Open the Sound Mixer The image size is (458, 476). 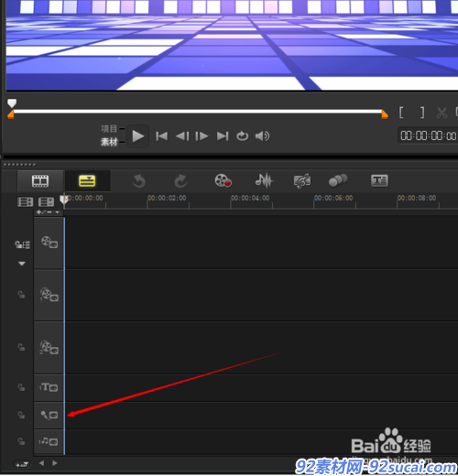point(264,180)
